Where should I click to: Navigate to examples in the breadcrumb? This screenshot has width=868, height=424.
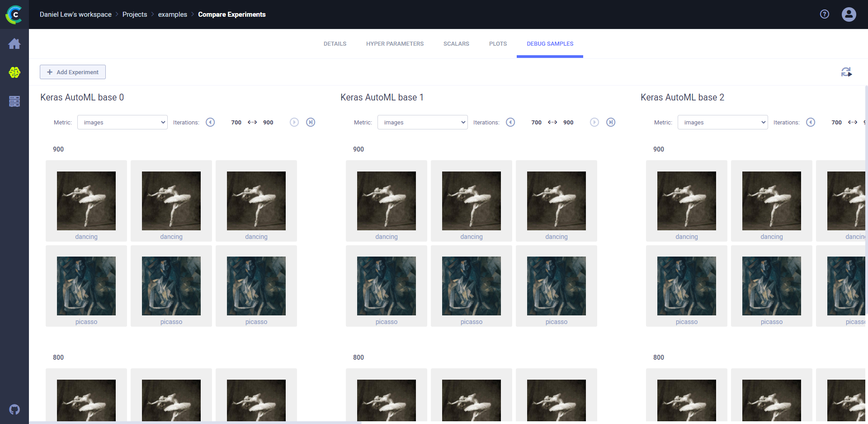172,14
